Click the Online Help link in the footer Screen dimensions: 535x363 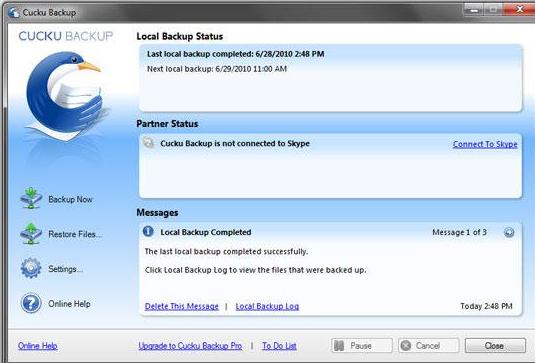click(38, 346)
